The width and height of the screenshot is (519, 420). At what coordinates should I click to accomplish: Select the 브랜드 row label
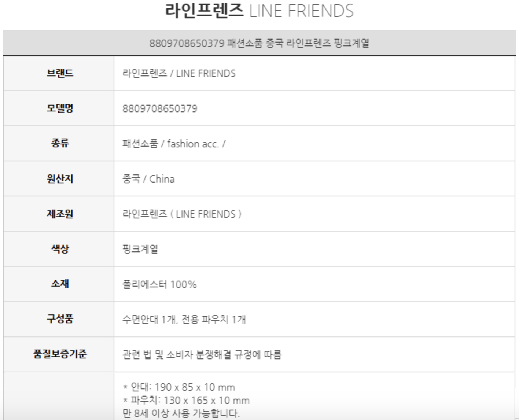click(x=60, y=73)
